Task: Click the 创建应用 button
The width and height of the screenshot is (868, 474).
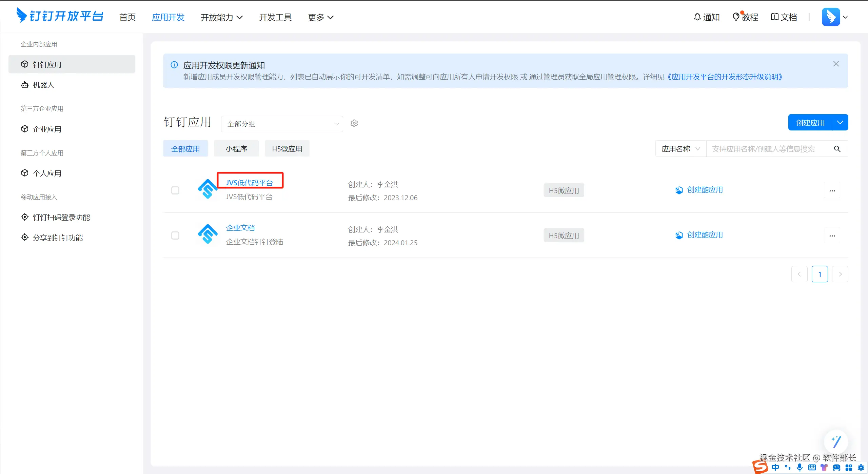Action: coord(810,123)
